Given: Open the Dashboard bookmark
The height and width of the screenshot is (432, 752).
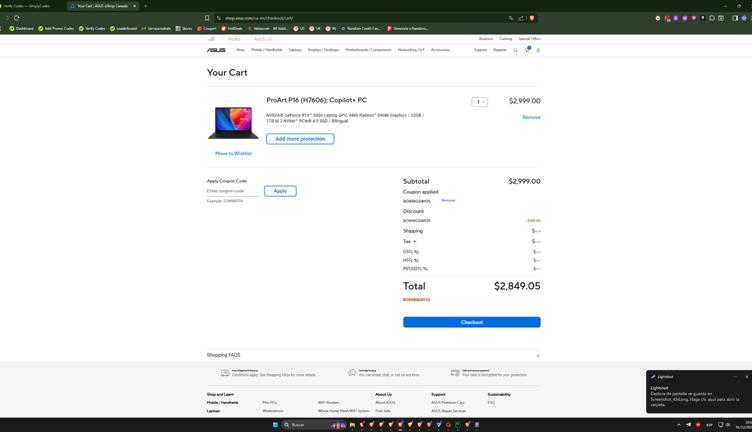Looking at the screenshot, I should click(22, 28).
